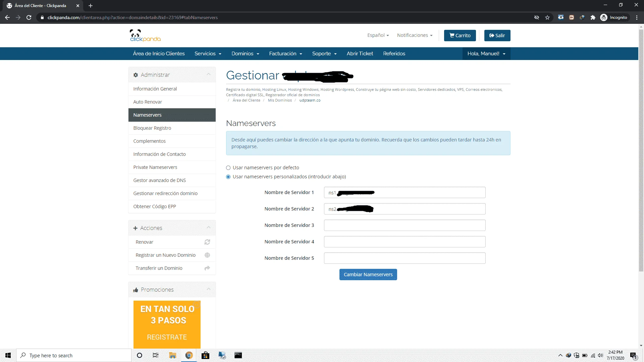Open the browser extensions puzzle icon
Viewport: 644px width, 362px height.
[593, 17]
